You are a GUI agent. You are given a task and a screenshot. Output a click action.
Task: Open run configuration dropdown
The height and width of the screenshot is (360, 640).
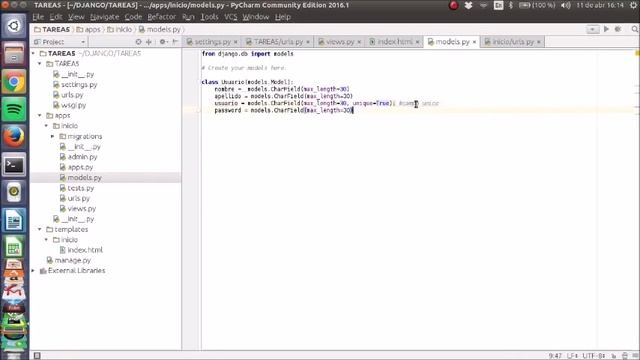point(593,29)
